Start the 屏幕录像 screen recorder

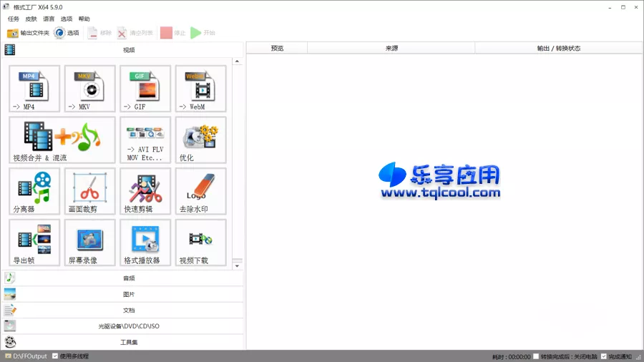90,243
